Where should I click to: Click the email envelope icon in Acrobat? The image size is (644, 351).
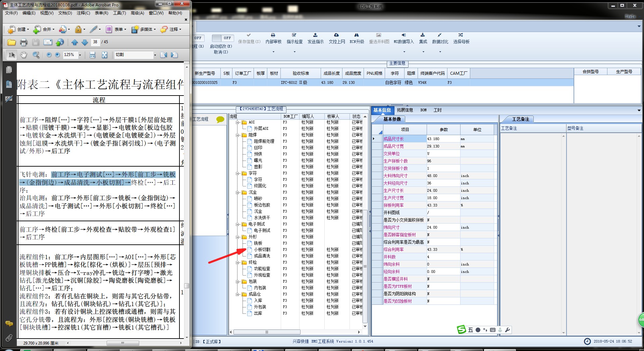(48, 42)
